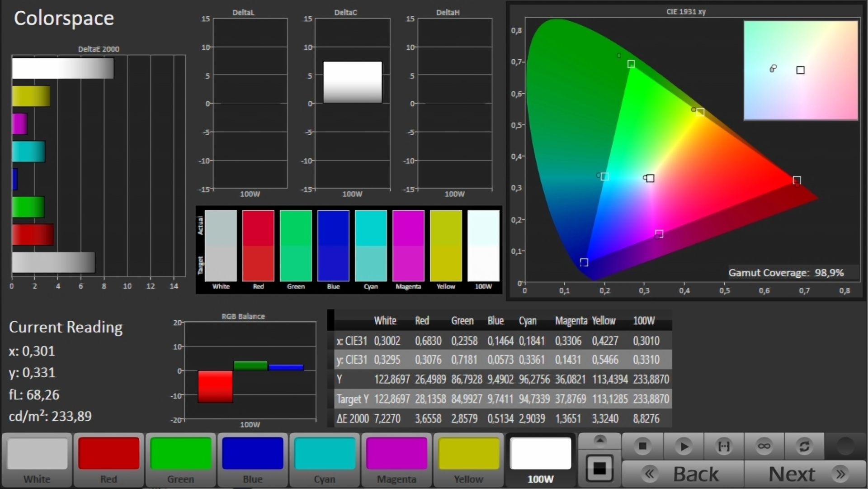Viewport: 868px width, 489px height.
Task: Click the ΔE 2000 row label
Action: click(x=353, y=419)
